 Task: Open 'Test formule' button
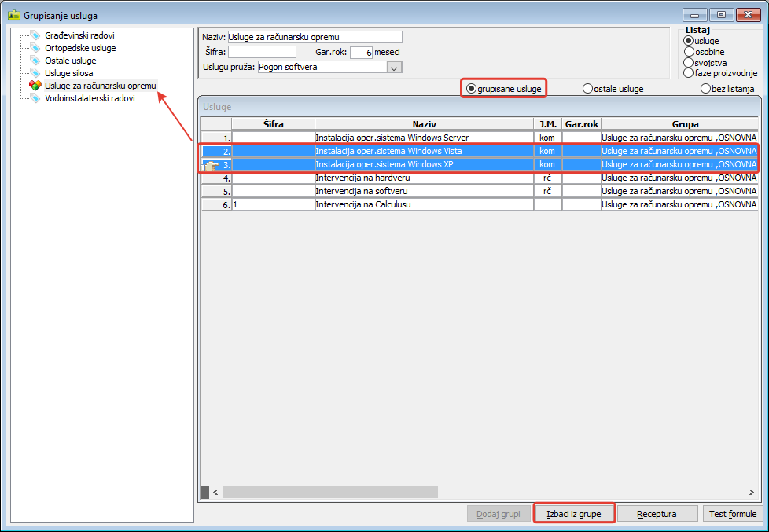click(732, 514)
